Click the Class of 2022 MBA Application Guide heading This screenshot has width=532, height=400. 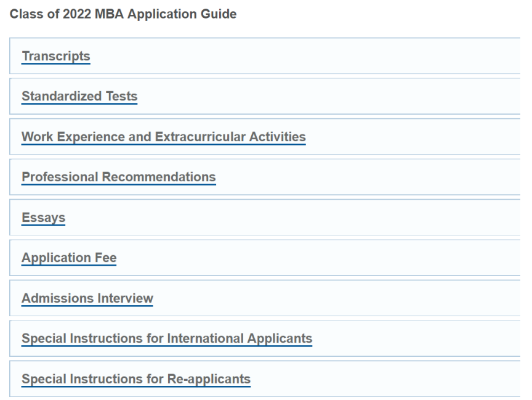123,14
